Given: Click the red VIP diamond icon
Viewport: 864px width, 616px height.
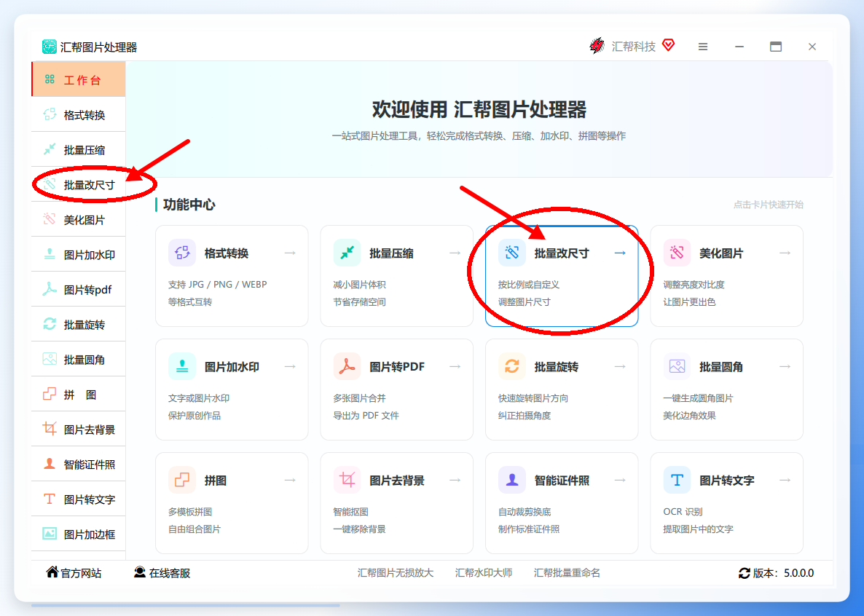Looking at the screenshot, I should (668, 45).
